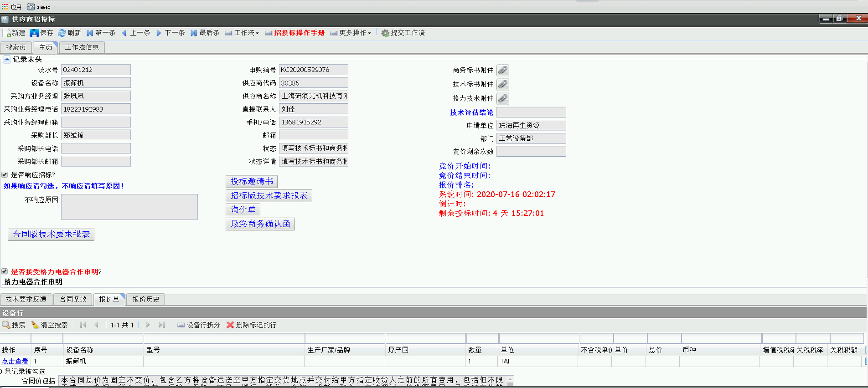Image resolution: width=868 pixels, height=388 pixels.
Task: Click 提交工作流 gear icon
Action: tap(385, 33)
